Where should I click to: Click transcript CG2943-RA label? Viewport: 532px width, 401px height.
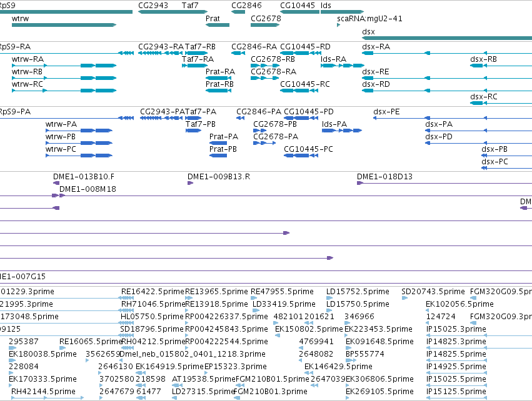pyautogui.click(x=161, y=47)
